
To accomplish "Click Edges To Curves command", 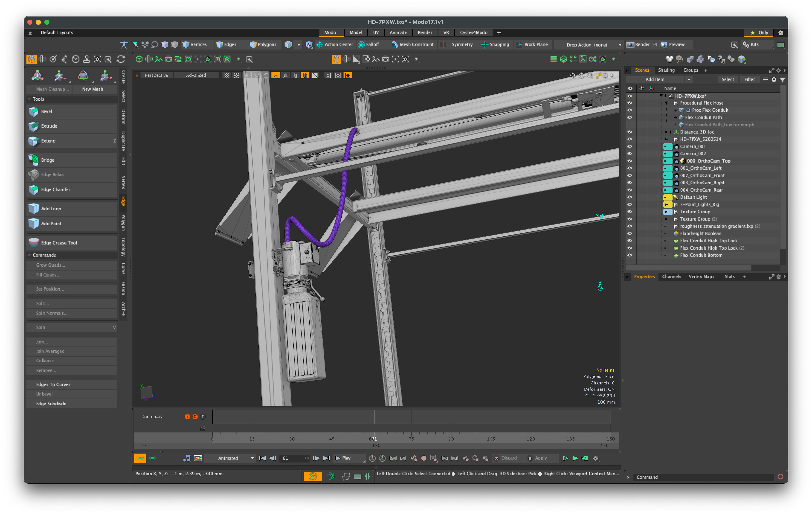I will coord(53,384).
